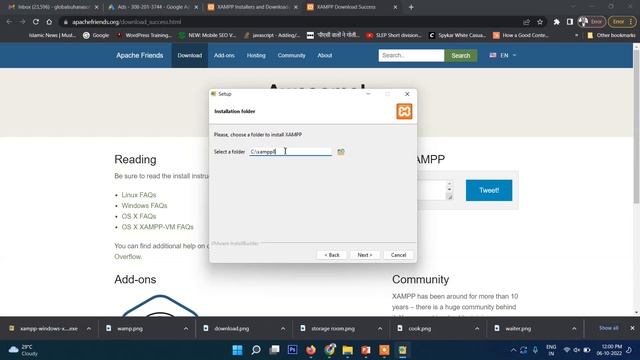Open Firefox from the taskbar
The image size is (640, 360).
[311, 350]
